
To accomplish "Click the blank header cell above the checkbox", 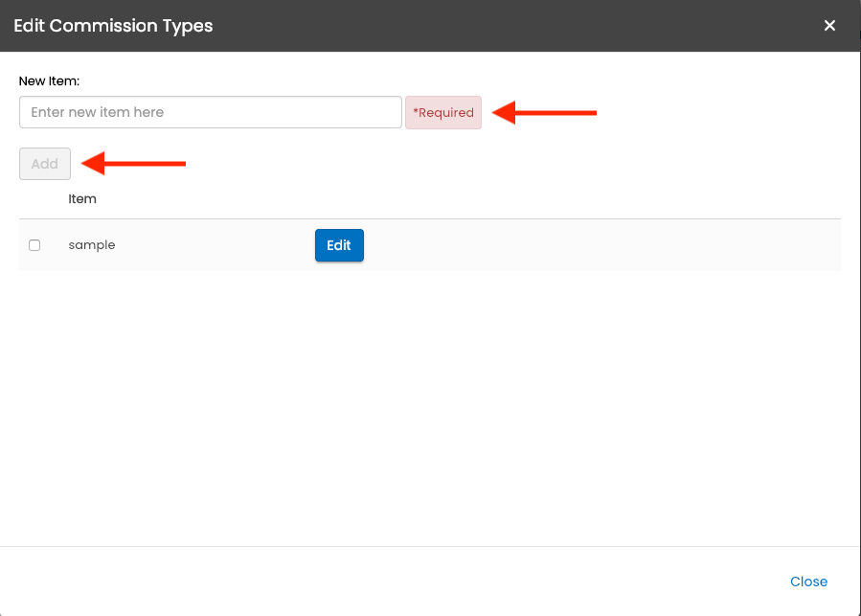I will (x=34, y=199).
